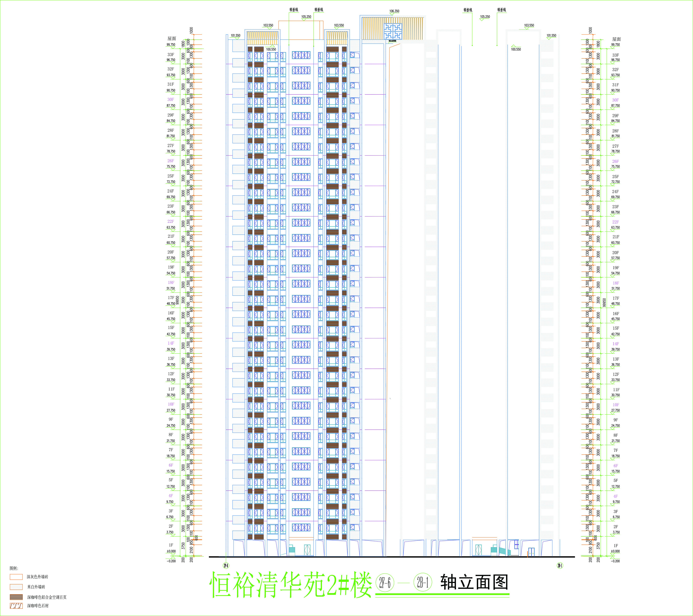Click the large 2B-1 bubble in the title
The image size is (693, 616).
click(423, 583)
